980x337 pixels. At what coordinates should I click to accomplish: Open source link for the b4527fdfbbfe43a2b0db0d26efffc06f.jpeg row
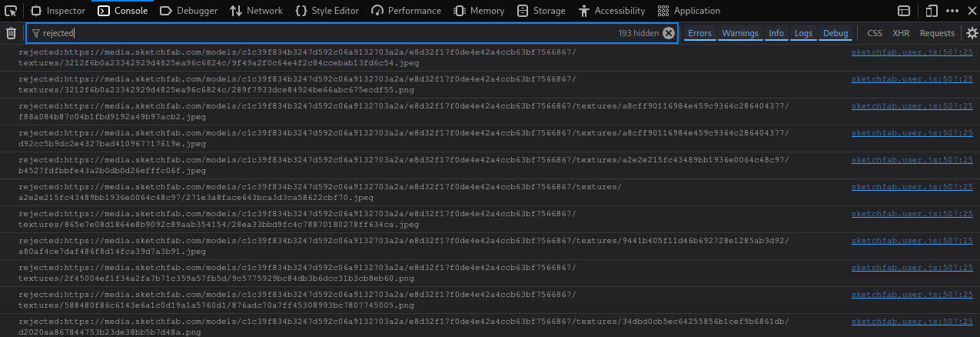point(912,159)
